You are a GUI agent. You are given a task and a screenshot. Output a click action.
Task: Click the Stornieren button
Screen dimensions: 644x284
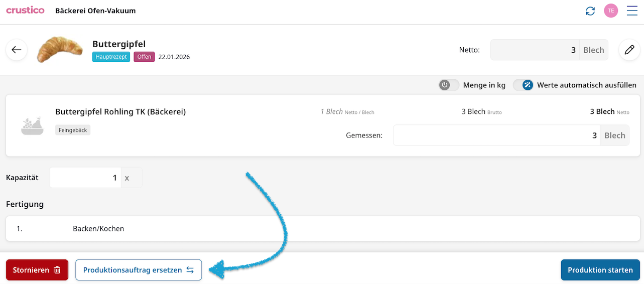click(37, 270)
